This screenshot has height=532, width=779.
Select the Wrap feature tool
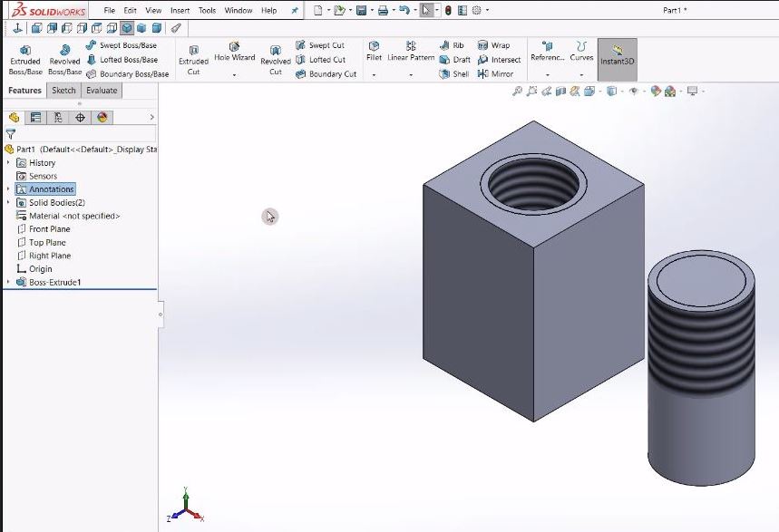point(494,45)
